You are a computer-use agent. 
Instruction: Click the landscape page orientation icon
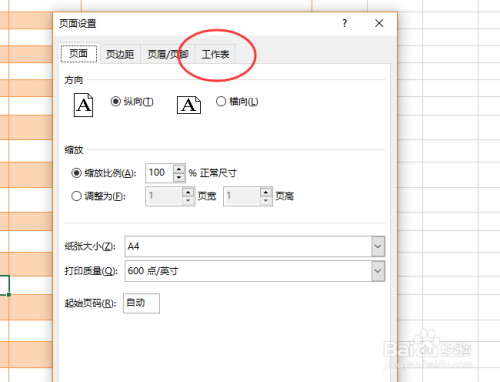point(189,105)
